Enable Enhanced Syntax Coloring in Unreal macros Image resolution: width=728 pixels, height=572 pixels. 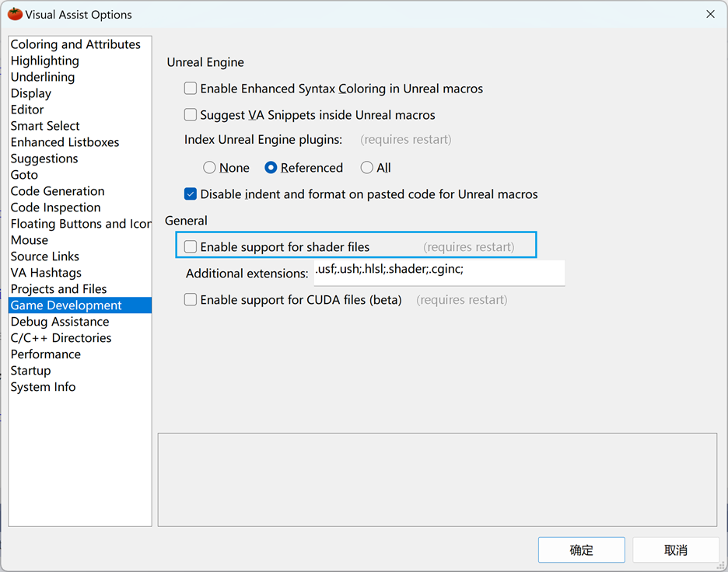click(191, 89)
